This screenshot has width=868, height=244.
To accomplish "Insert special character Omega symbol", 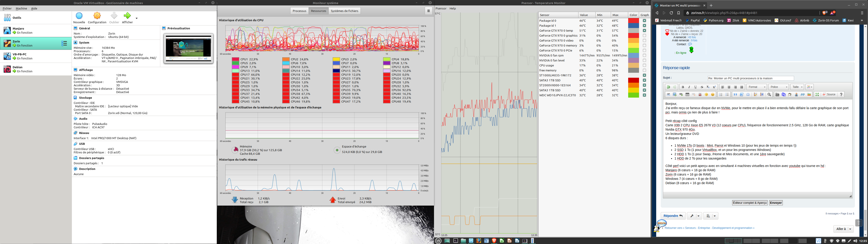I will pyautogui.click(x=748, y=95).
